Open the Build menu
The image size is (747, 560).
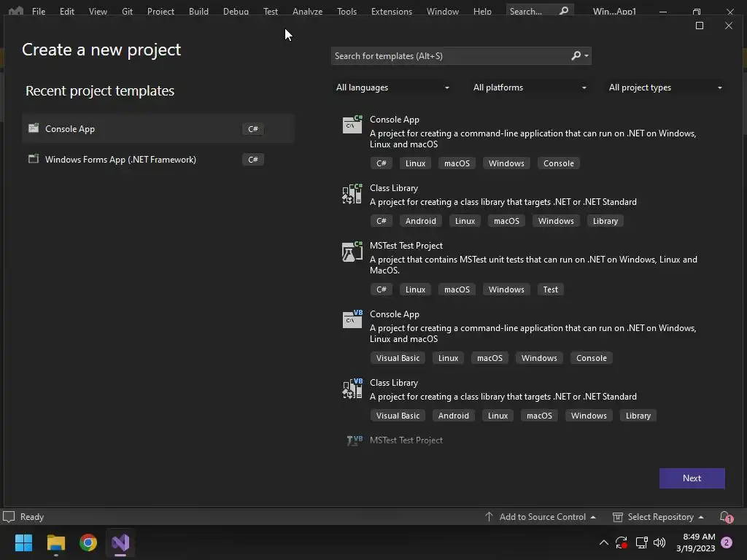[x=198, y=11]
